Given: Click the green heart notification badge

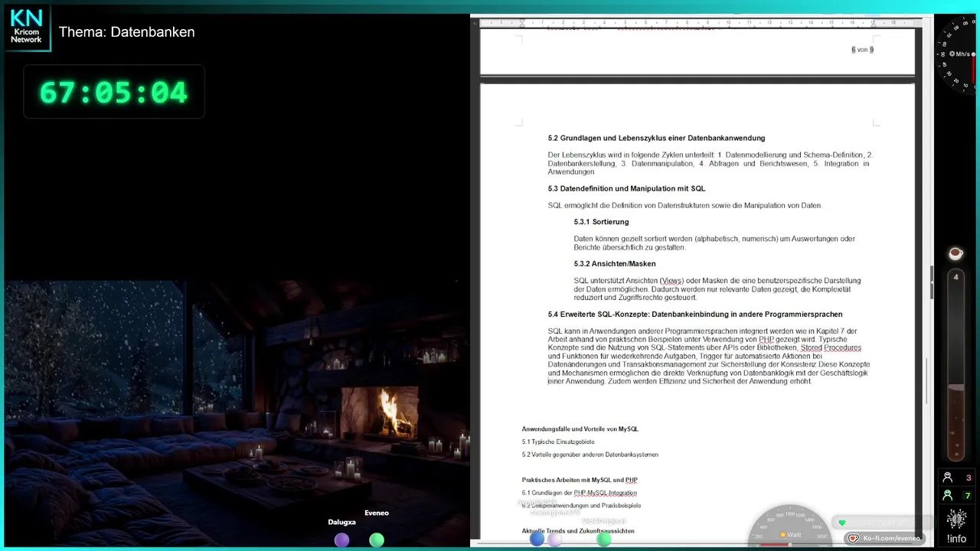Looking at the screenshot, I should [842, 523].
